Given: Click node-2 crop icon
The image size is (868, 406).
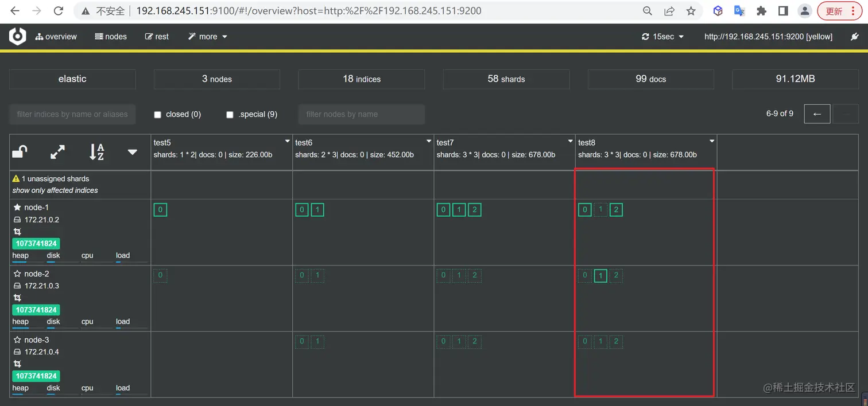Looking at the screenshot, I should tap(17, 298).
